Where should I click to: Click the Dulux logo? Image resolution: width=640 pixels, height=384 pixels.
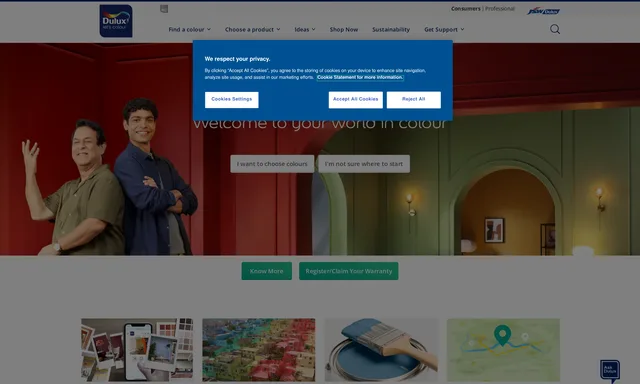(116, 21)
